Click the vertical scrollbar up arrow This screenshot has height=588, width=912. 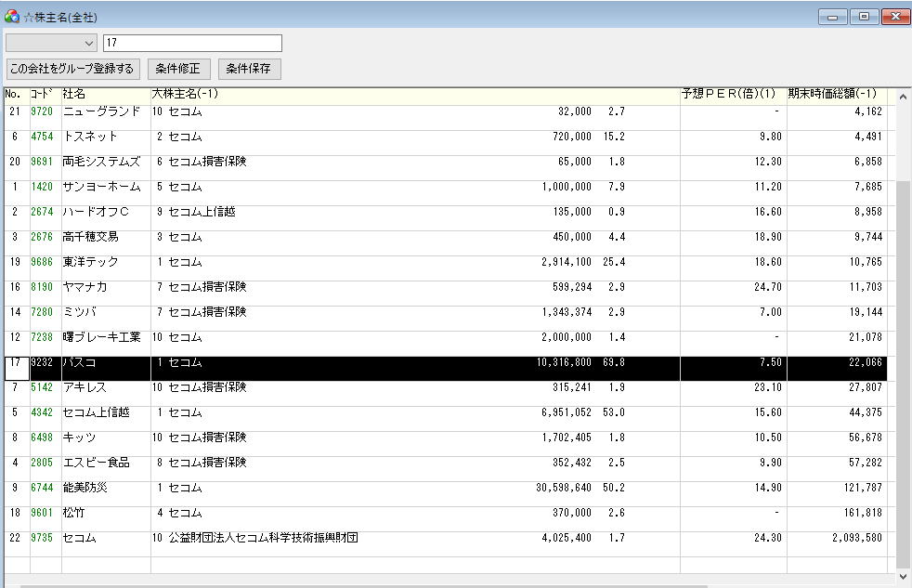(x=904, y=96)
